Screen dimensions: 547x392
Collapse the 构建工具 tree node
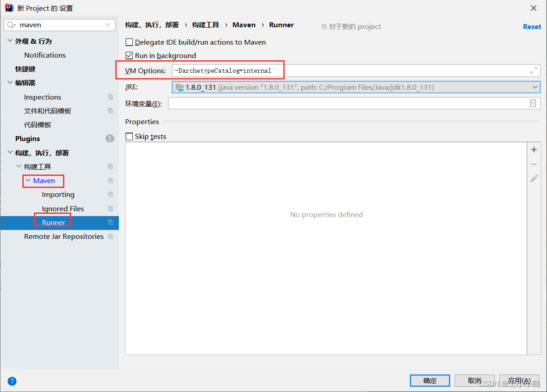coord(19,167)
